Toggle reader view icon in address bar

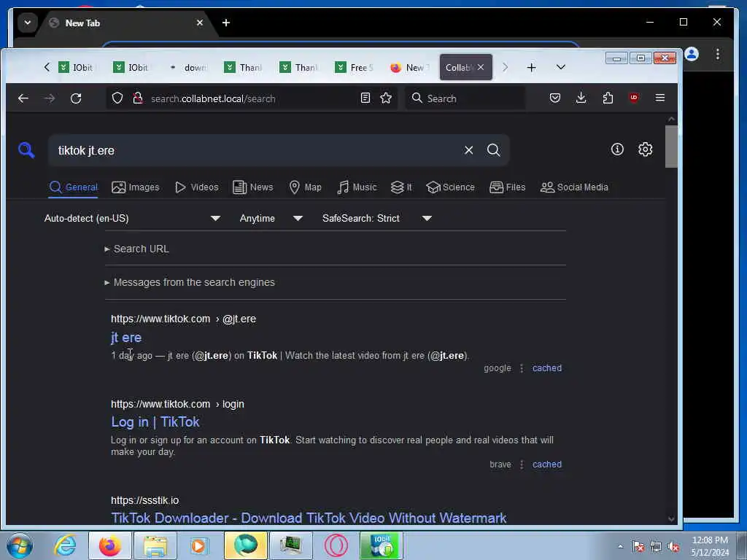(x=365, y=98)
